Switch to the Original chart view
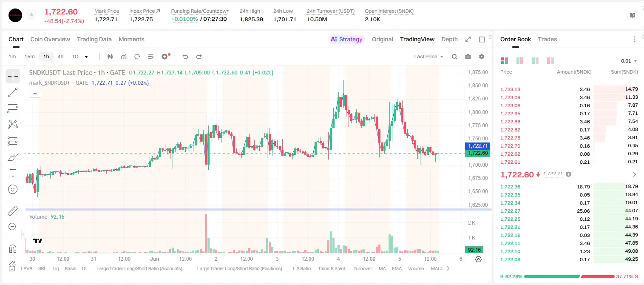 pos(383,39)
